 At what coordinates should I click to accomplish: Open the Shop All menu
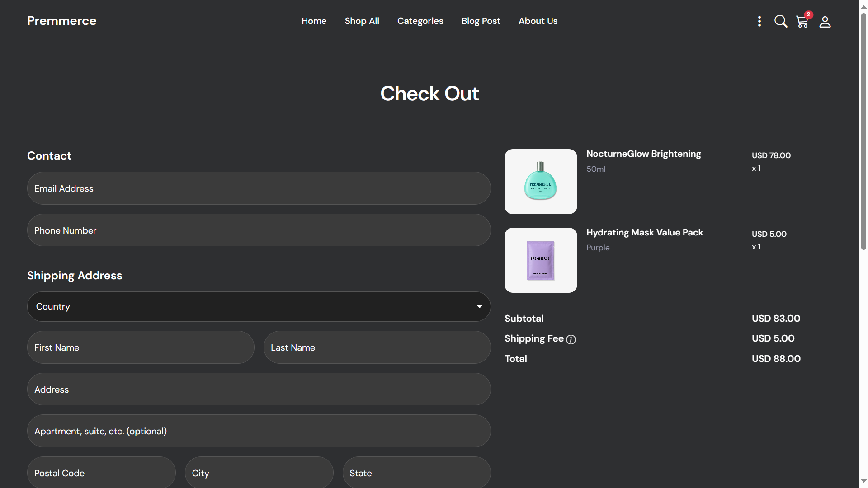362,21
